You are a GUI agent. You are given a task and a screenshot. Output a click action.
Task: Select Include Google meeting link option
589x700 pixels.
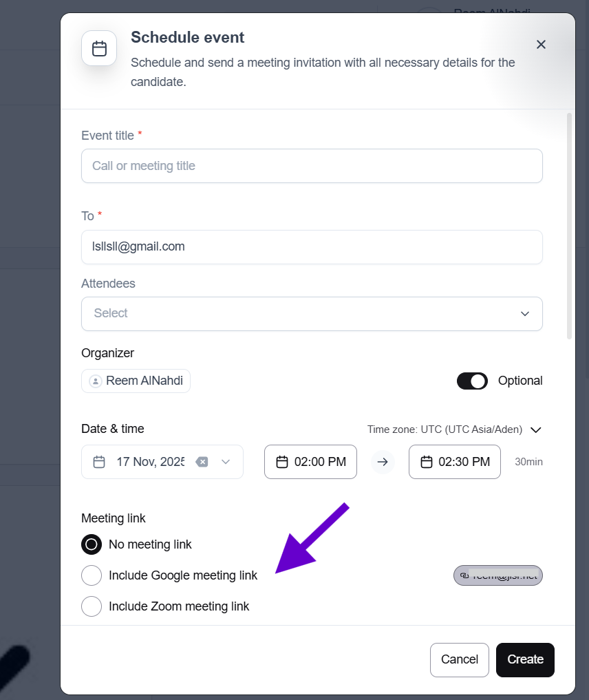pyautogui.click(x=92, y=575)
